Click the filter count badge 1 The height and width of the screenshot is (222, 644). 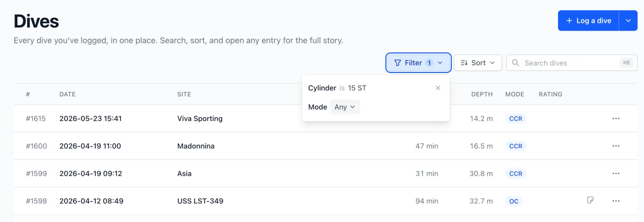[429, 63]
